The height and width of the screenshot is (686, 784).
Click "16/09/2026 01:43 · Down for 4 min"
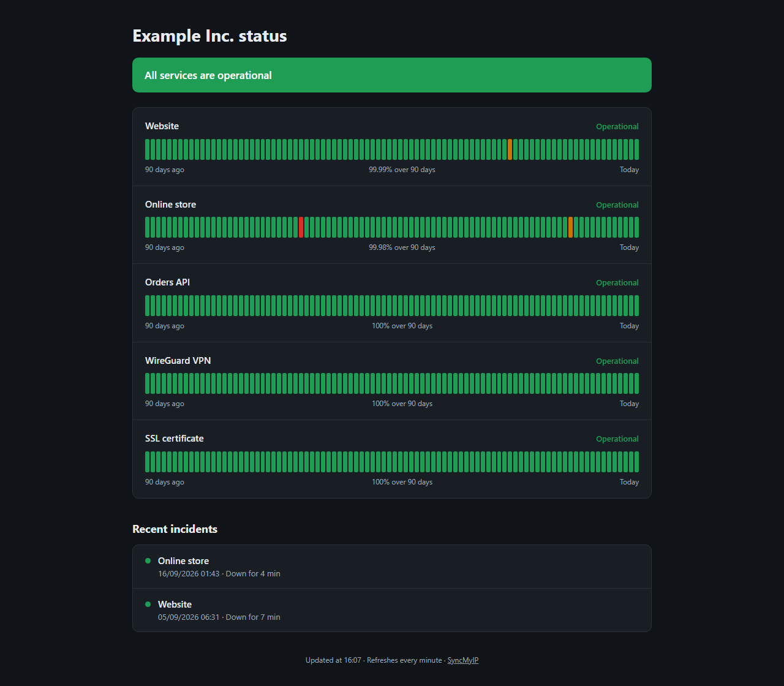(x=219, y=574)
